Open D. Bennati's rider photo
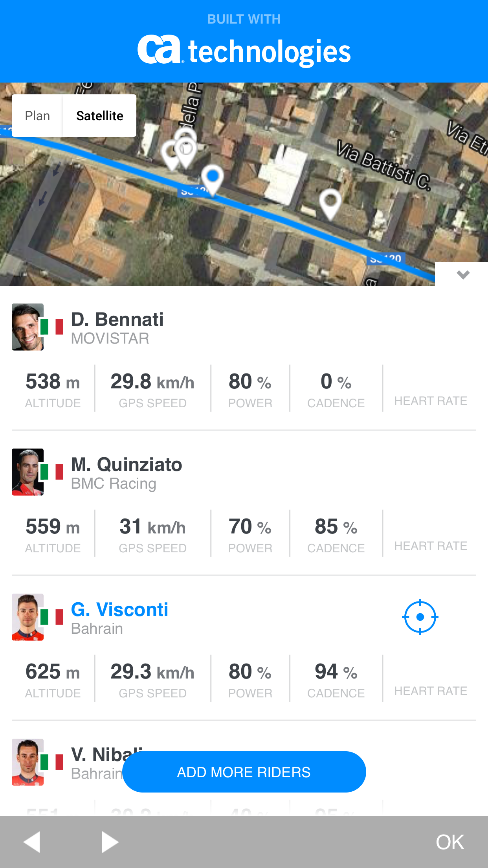 [x=28, y=327]
